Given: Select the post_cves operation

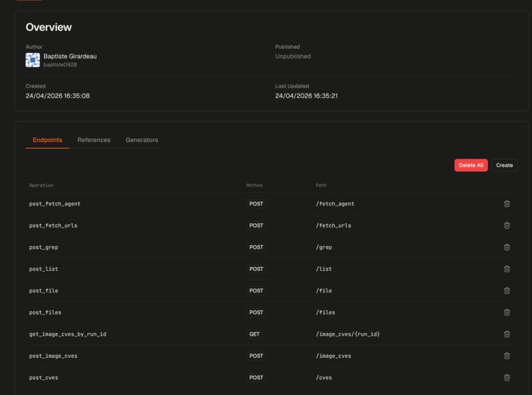Looking at the screenshot, I should click(43, 378).
